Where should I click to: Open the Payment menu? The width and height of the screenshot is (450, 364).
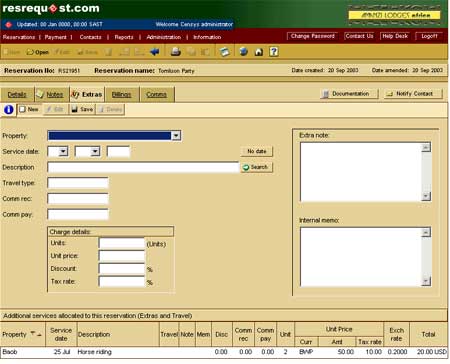tap(55, 37)
